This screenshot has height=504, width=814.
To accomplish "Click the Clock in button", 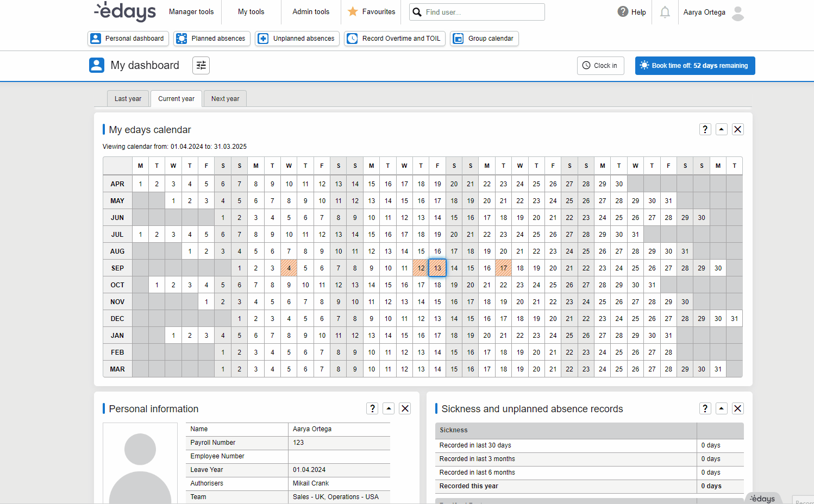I will click(x=600, y=66).
